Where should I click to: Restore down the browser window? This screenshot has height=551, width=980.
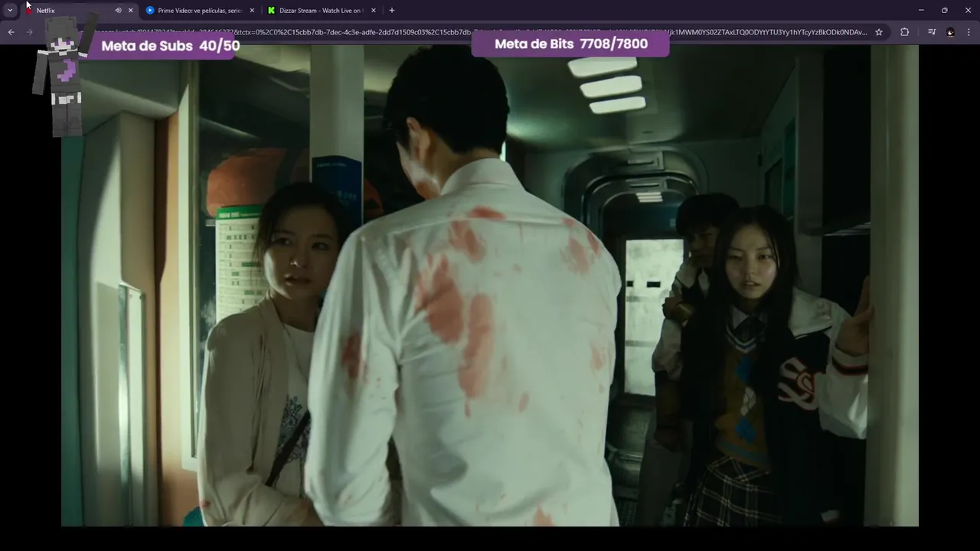945,11
